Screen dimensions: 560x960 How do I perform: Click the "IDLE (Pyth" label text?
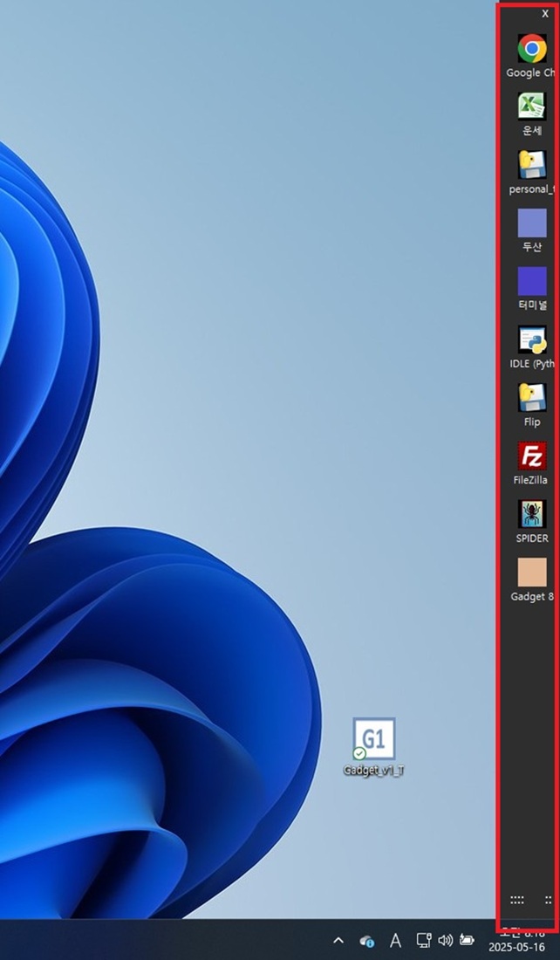pos(532,364)
